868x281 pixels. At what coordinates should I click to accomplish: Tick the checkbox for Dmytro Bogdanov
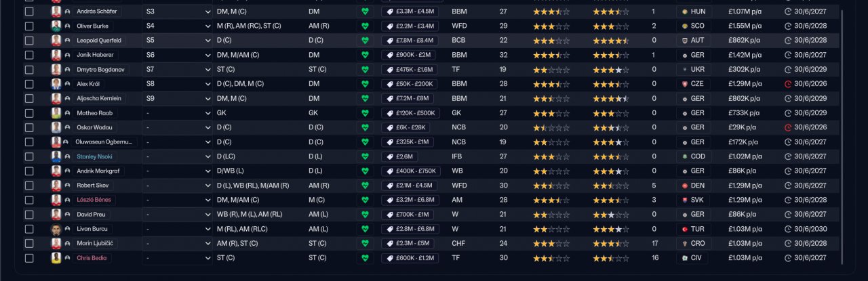tap(28, 70)
